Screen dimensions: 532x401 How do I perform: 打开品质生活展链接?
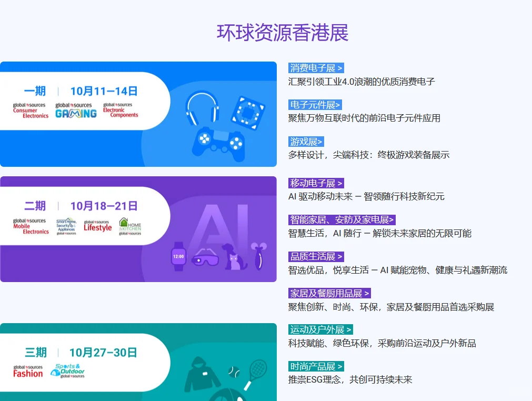pos(315,256)
